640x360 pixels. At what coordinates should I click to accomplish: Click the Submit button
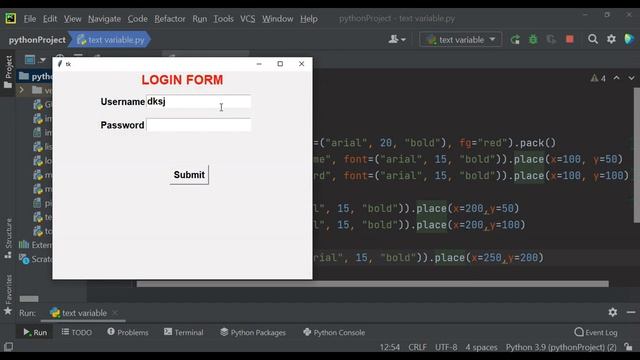point(189,175)
